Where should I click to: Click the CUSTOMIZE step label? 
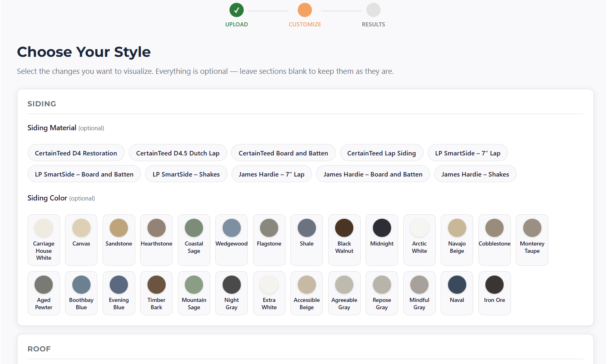tap(305, 24)
